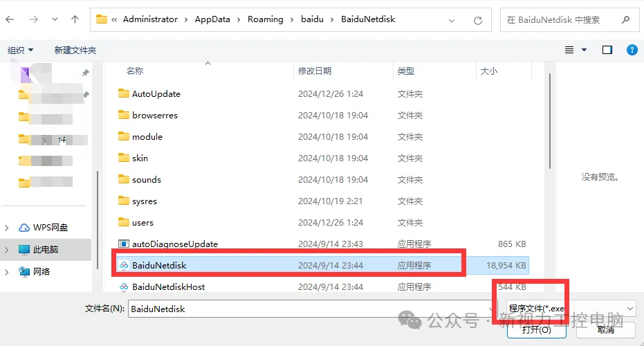Sort by 名称 column header
The image size is (644, 346).
tap(135, 71)
